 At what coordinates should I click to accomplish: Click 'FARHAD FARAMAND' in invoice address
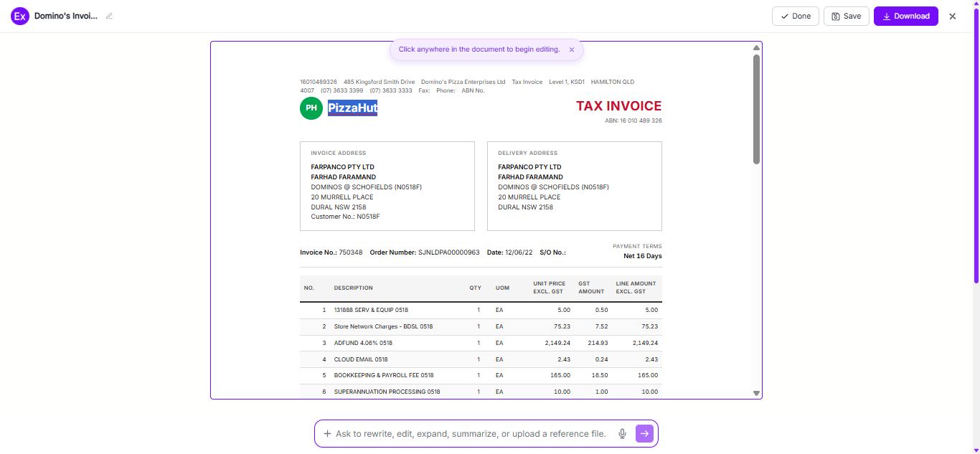point(344,177)
